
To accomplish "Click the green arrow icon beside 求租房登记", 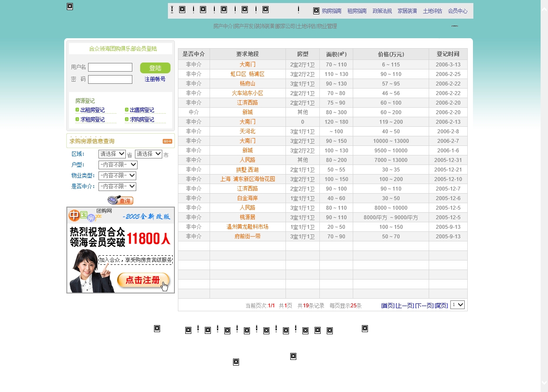I will tap(77, 119).
